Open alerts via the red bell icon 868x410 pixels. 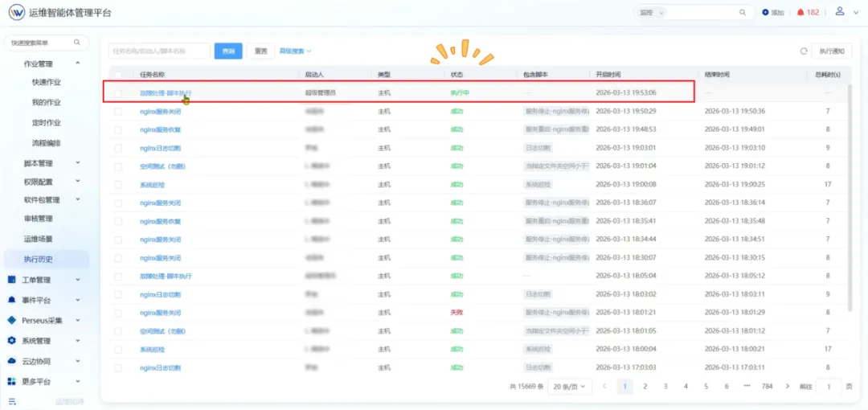800,12
